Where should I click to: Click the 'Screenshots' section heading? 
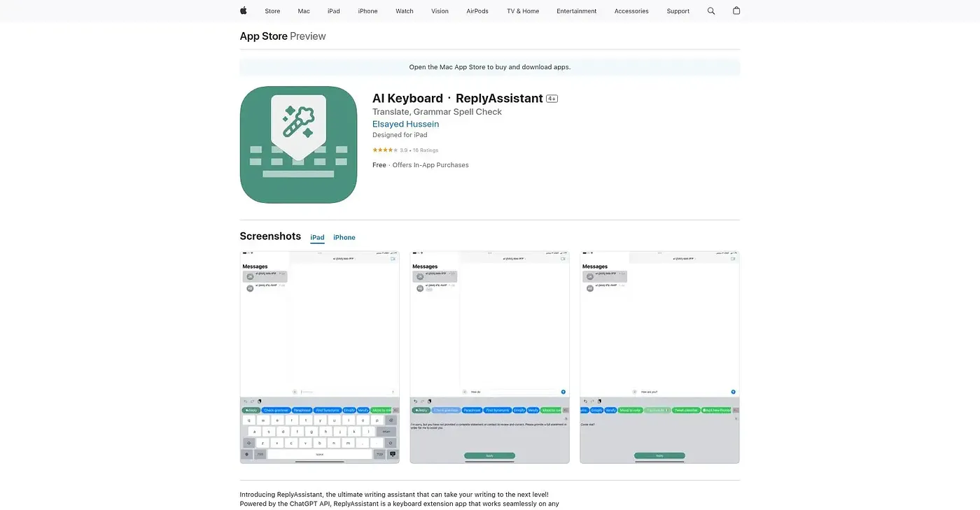click(x=270, y=236)
